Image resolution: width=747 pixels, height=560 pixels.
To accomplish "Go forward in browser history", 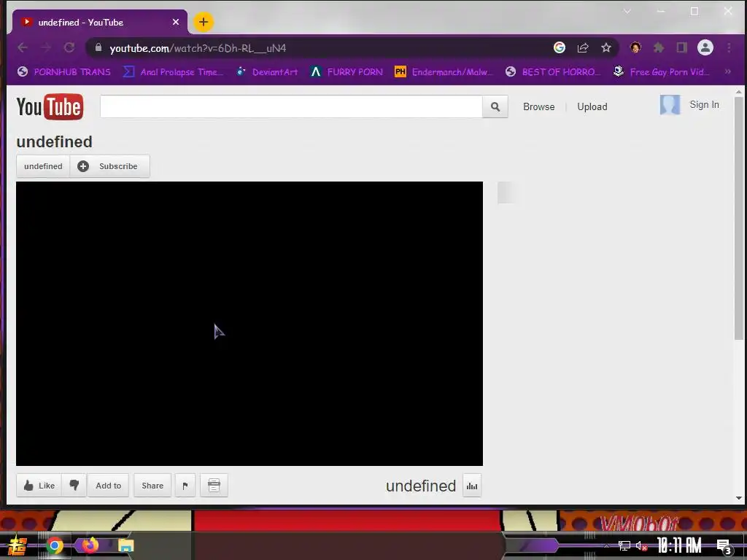I will coord(46,47).
